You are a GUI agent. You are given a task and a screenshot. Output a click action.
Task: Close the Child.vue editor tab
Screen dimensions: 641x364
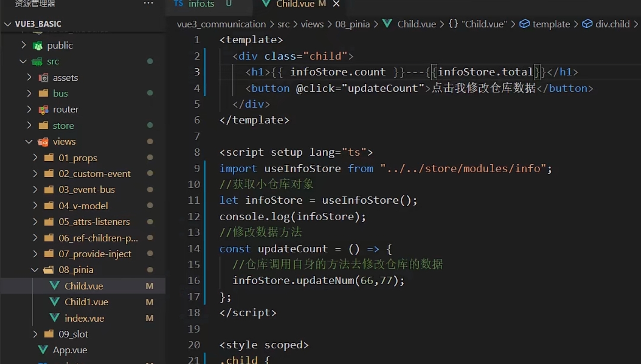pyautogui.click(x=336, y=4)
